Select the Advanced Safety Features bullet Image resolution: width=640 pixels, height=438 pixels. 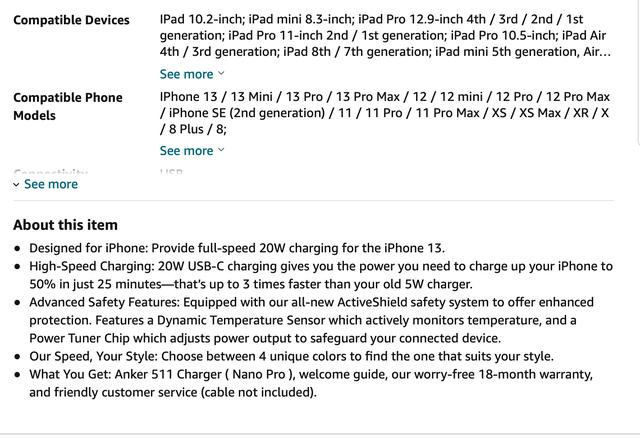point(310,320)
